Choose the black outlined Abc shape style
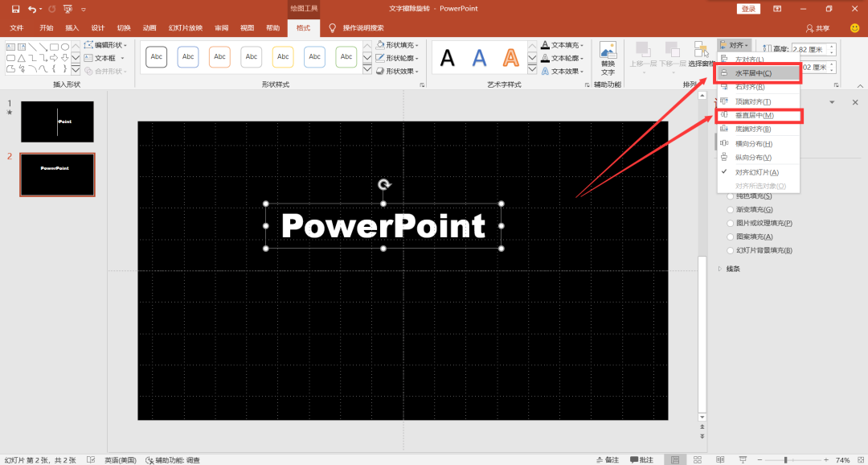This screenshot has width=868, height=465. (157, 56)
